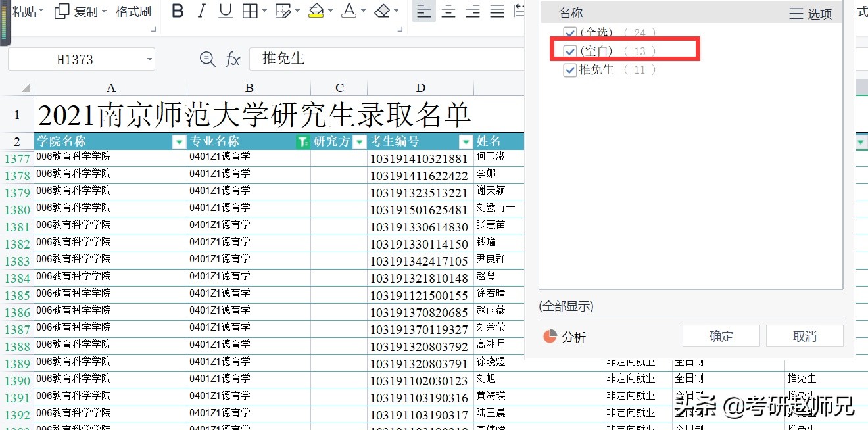Confirm the filter with 确定 button
This screenshot has height=430, width=868.
click(721, 335)
